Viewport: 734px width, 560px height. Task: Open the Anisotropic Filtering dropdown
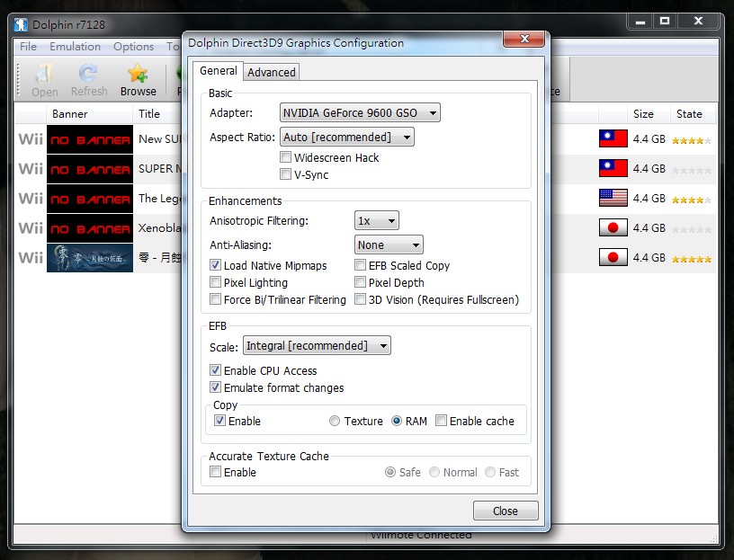coord(376,221)
